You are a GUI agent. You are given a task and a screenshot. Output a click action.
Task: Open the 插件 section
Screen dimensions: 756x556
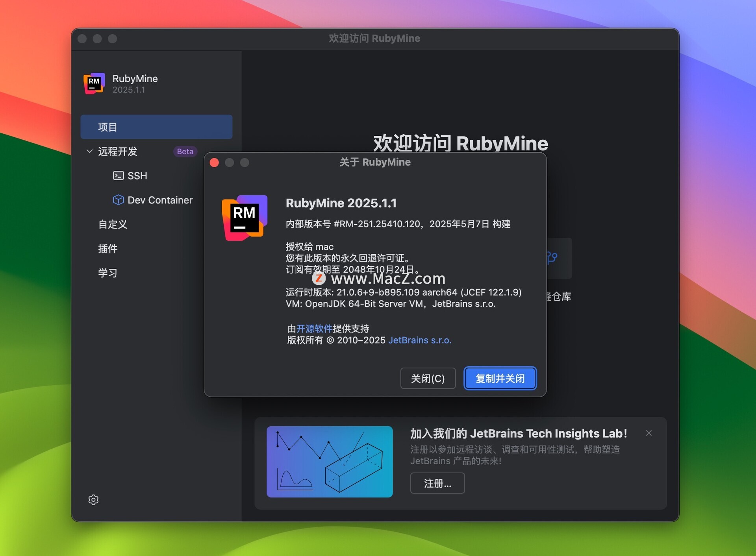click(107, 249)
